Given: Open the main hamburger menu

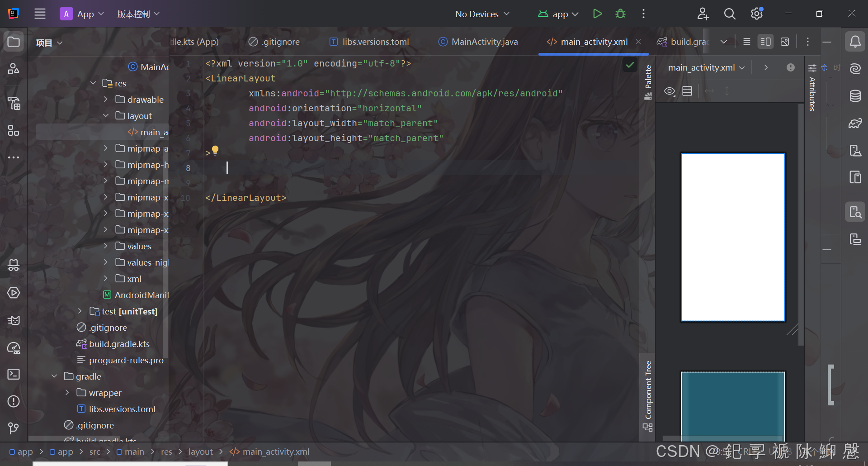Looking at the screenshot, I should (40, 14).
